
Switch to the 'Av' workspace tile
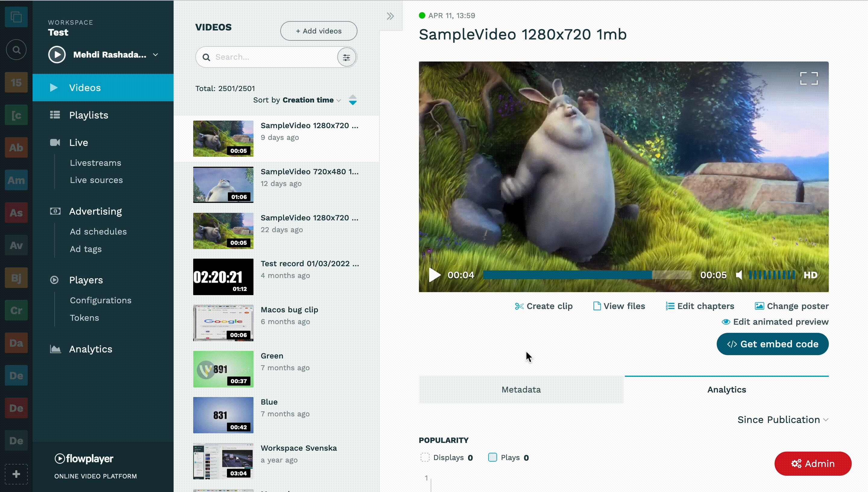click(x=16, y=245)
